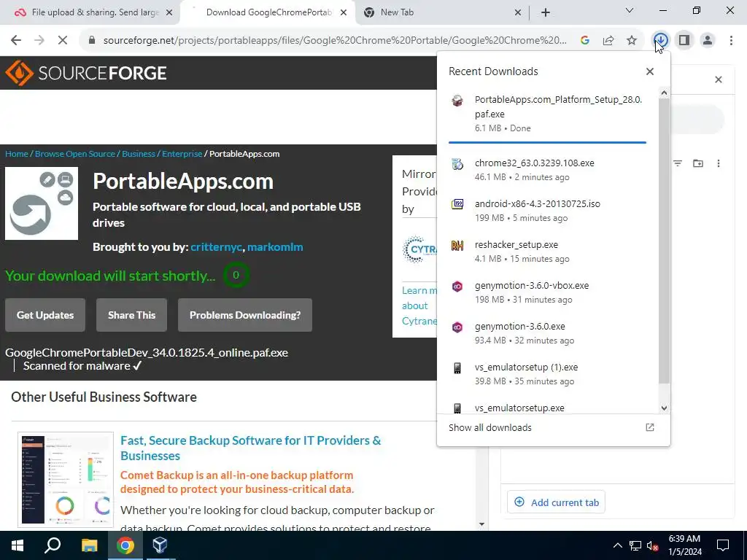Open File Explorer from taskbar

(x=89, y=545)
